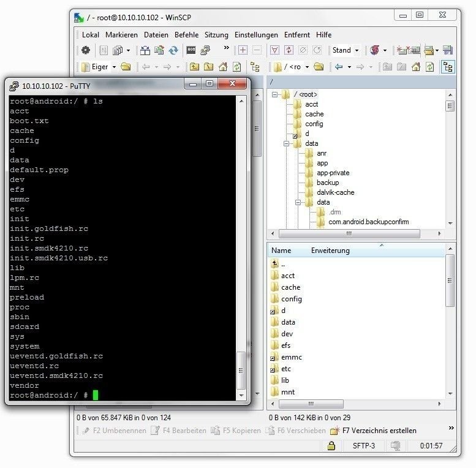This screenshot has width=476, height=468.
Task: Click the select files plus icon
Action: [x=243, y=50]
